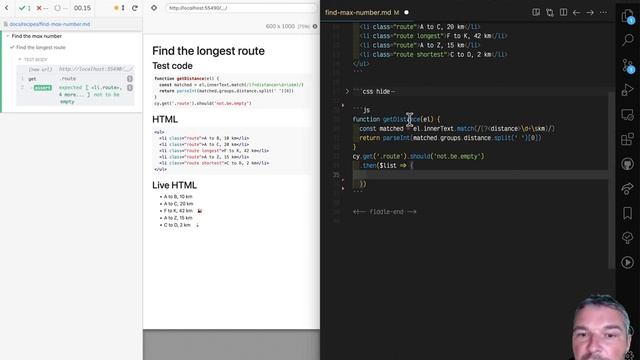
Task: Click the getDistance function name in editor
Action: click(401, 119)
